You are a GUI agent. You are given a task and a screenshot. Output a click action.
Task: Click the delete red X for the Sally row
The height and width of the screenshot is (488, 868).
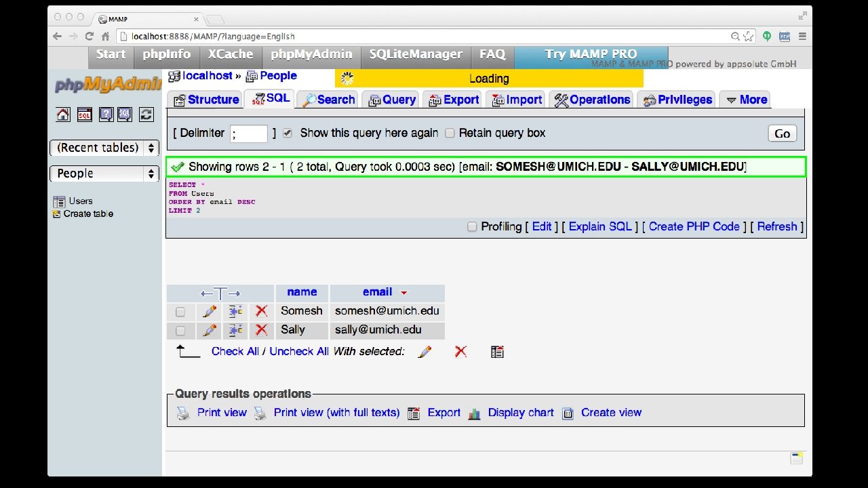(261, 330)
